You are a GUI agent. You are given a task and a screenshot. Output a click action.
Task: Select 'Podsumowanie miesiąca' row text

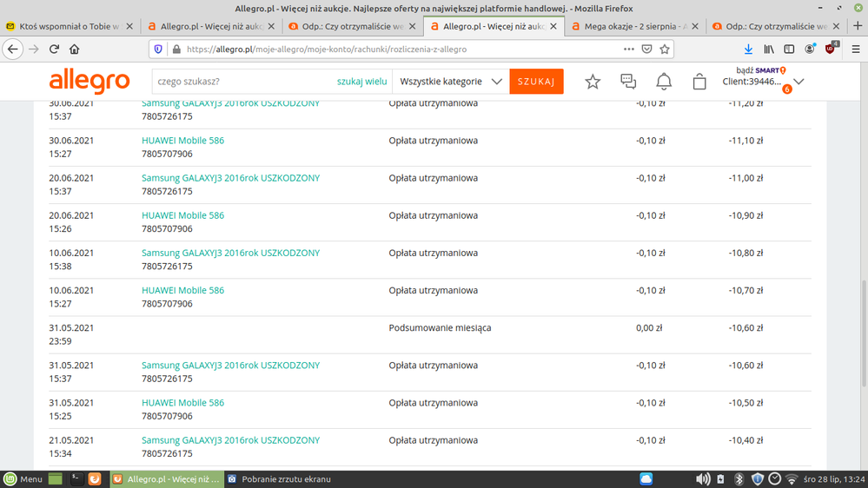point(440,328)
